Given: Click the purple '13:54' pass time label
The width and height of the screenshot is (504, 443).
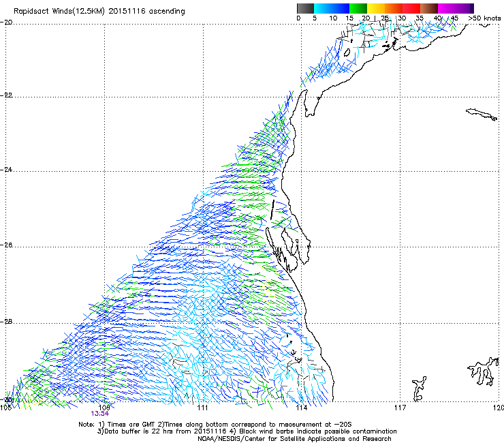Looking at the screenshot, I should (99, 414).
